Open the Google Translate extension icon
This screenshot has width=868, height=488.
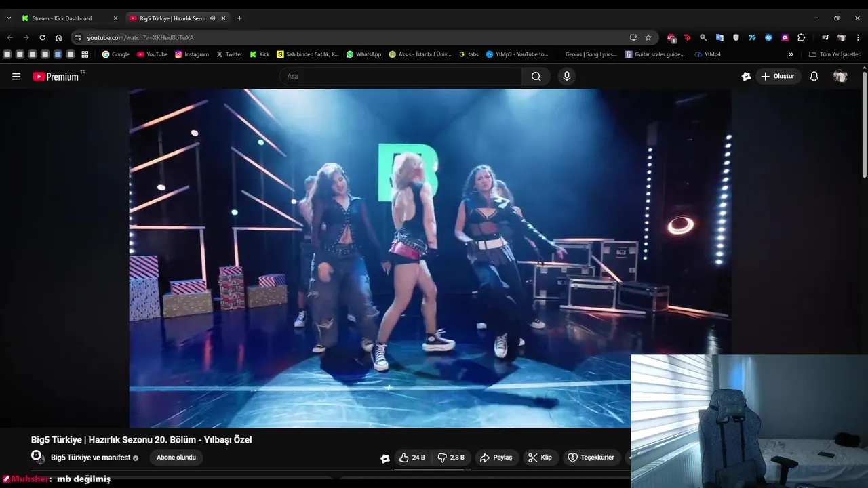[x=719, y=37]
